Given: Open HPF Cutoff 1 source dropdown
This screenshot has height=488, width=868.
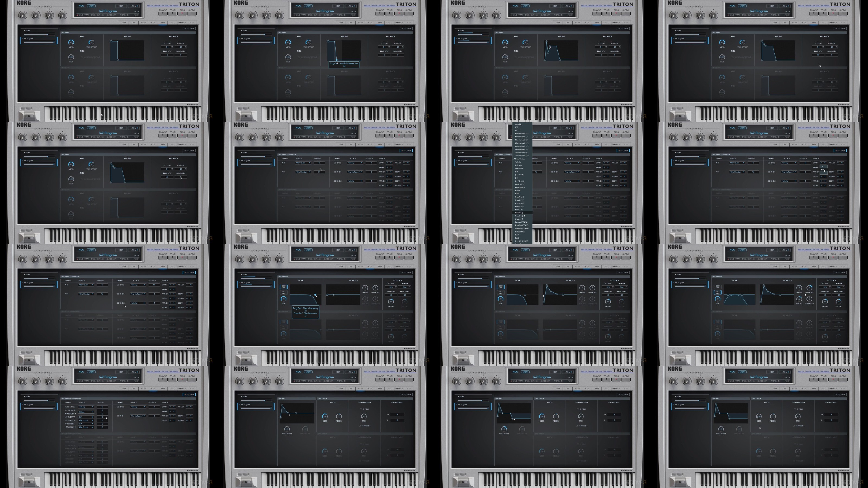Looking at the screenshot, I should [x=86, y=424].
